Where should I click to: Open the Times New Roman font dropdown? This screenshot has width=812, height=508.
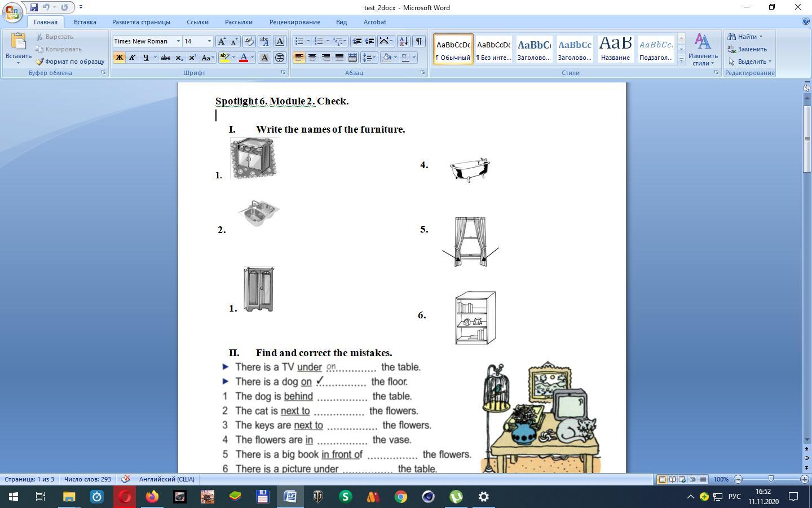point(178,41)
